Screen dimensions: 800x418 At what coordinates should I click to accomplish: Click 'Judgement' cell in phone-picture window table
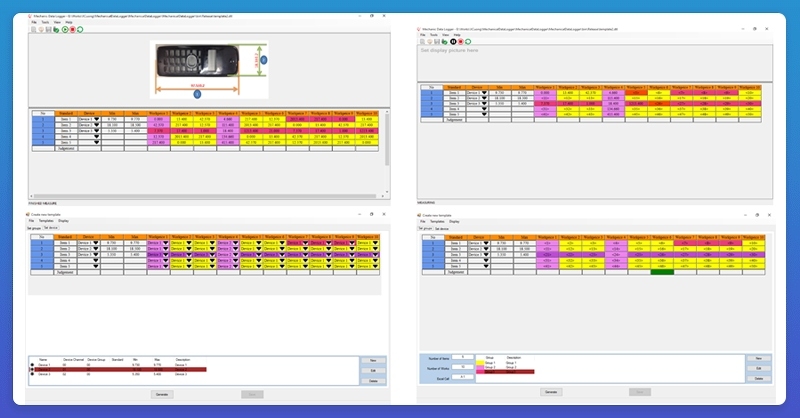(x=66, y=149)
